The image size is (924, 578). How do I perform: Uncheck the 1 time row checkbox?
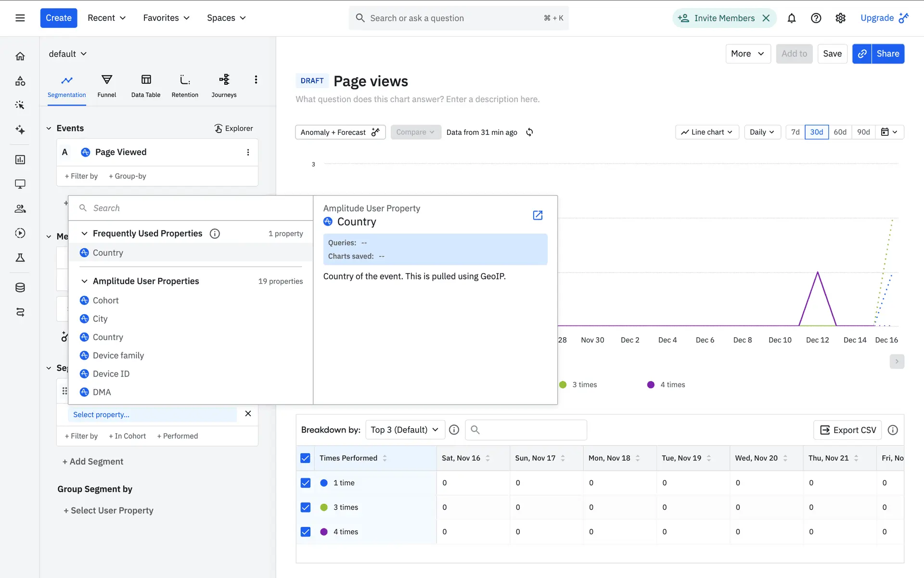[306, 483]
